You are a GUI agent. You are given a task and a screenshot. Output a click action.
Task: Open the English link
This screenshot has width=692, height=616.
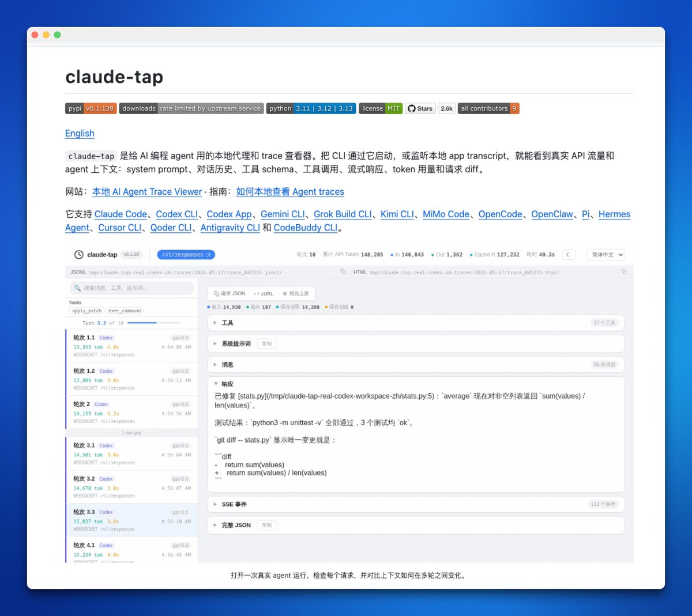pos(80,133)
